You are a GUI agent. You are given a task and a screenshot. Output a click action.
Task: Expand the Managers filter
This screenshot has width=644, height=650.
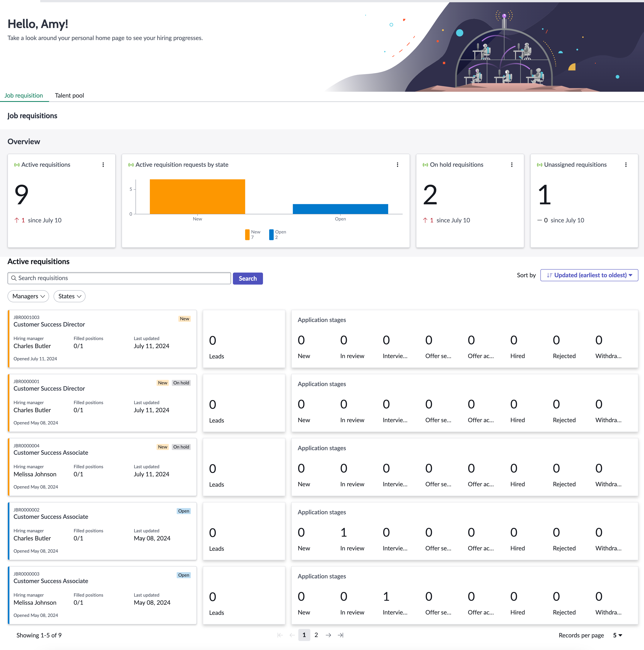coord(28,296)
